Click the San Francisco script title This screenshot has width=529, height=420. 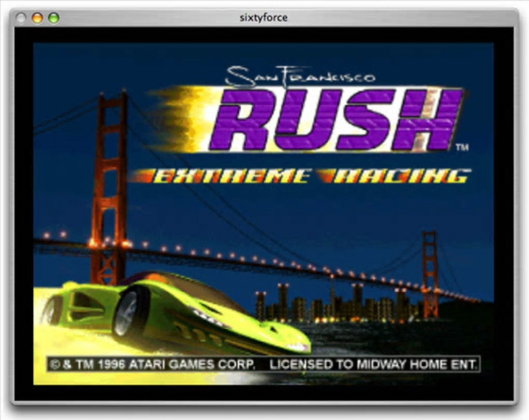[x=300, y=76]
